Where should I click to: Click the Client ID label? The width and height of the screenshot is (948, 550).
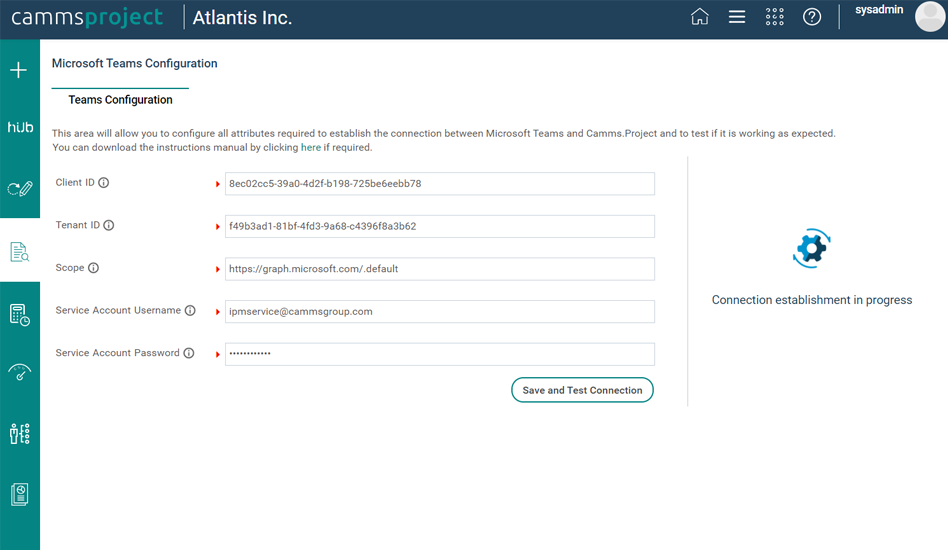pyautogui.click(x=75, y=183)
